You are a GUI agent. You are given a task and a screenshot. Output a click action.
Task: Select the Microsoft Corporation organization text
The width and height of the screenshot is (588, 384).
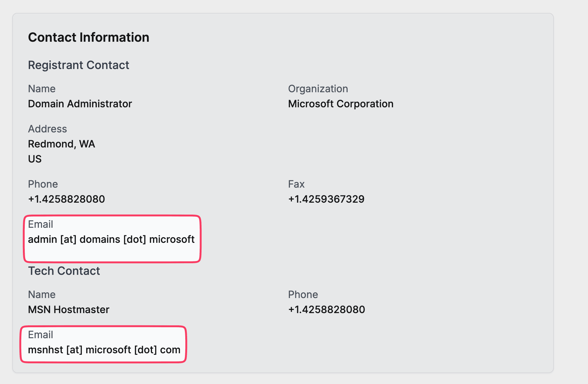[341, 104]
